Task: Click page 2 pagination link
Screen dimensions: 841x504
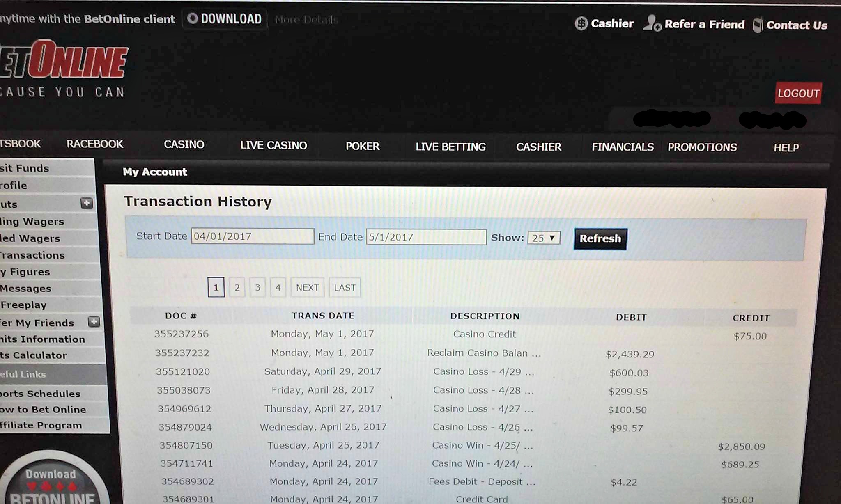Action: pyautogui.click(x=237, y=287)
